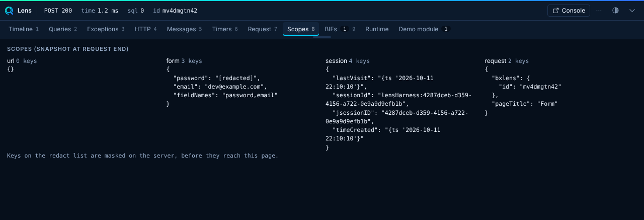The height and width of the screenshot is (220, 644).
Task: Click the request id mv4dmgtn42 in header
Action: point(175,11)
